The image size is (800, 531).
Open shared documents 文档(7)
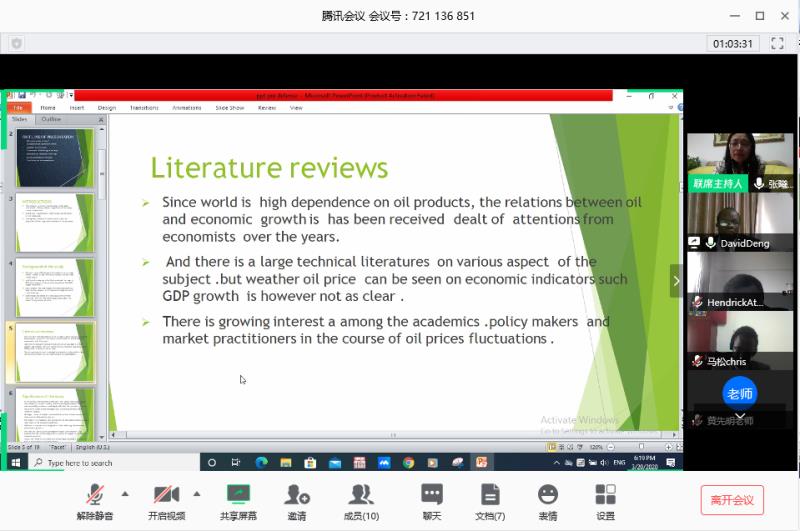pos(490,501)
